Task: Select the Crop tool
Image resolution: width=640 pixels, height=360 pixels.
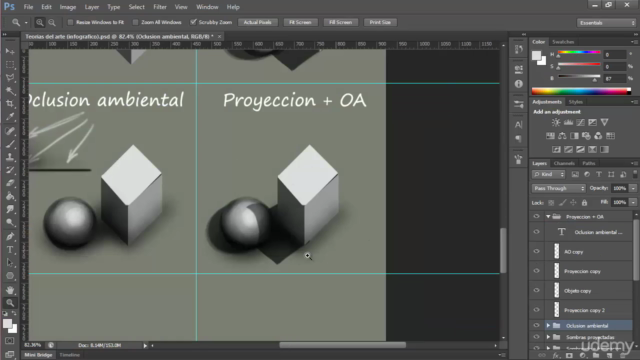Action: pyautogui.click(x=10, y=104)
